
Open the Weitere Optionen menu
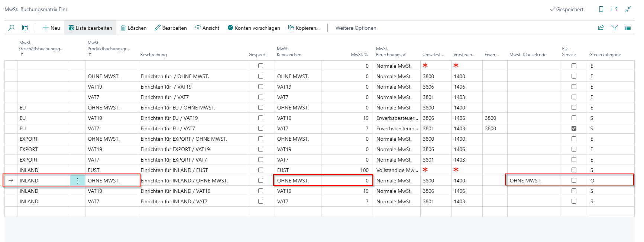click(x=356, y=28)
